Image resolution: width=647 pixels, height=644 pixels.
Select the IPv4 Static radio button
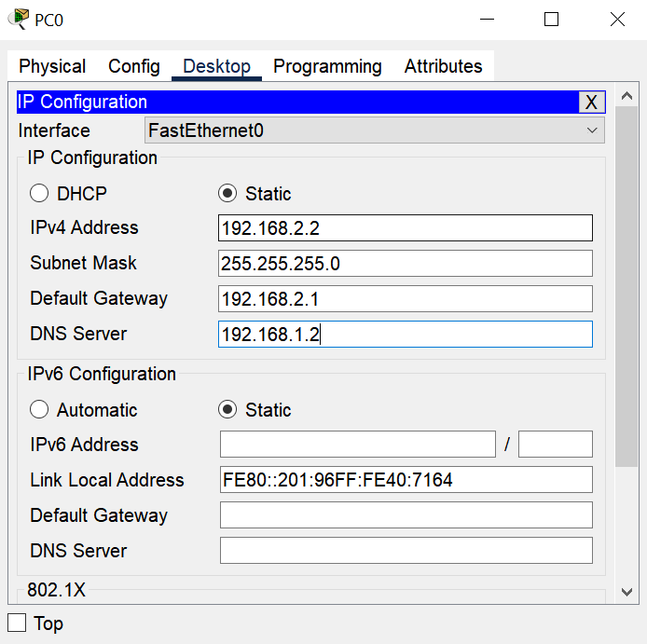coord(227,193)
